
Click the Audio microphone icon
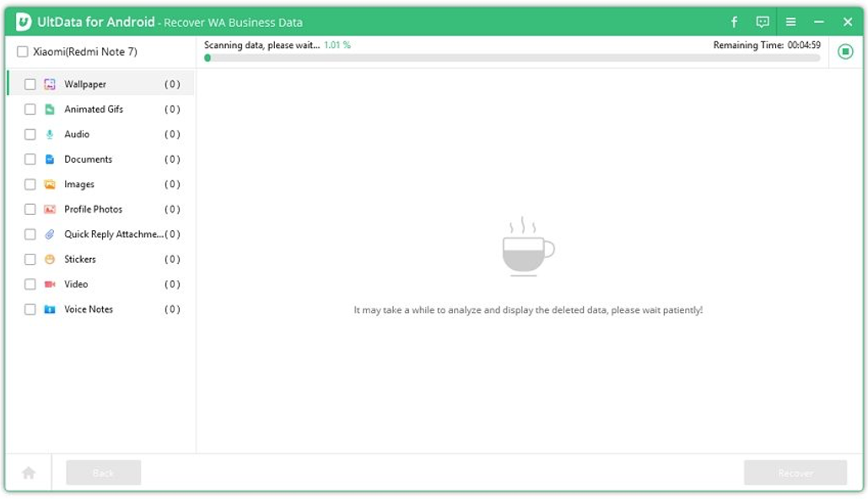tap(50, 134)
